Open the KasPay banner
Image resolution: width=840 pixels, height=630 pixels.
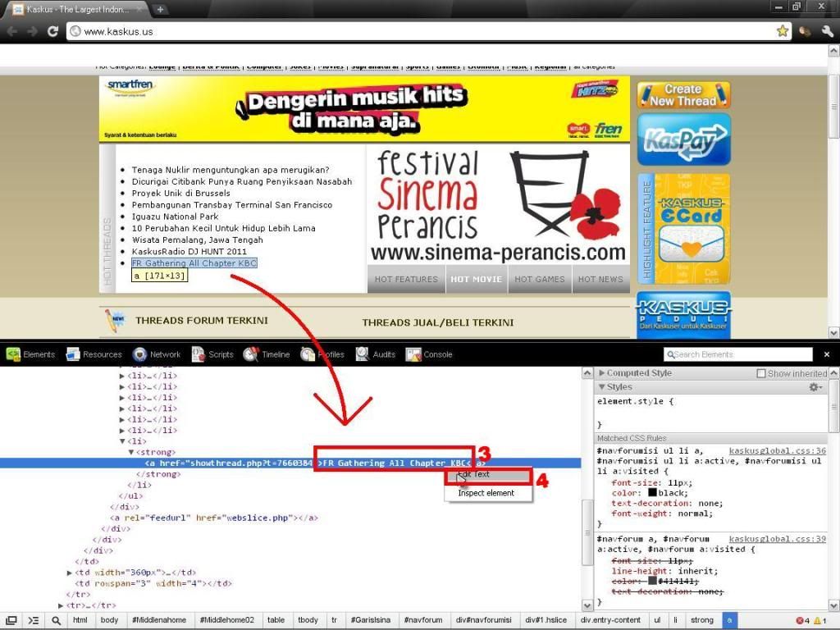[x=683, y=139]
